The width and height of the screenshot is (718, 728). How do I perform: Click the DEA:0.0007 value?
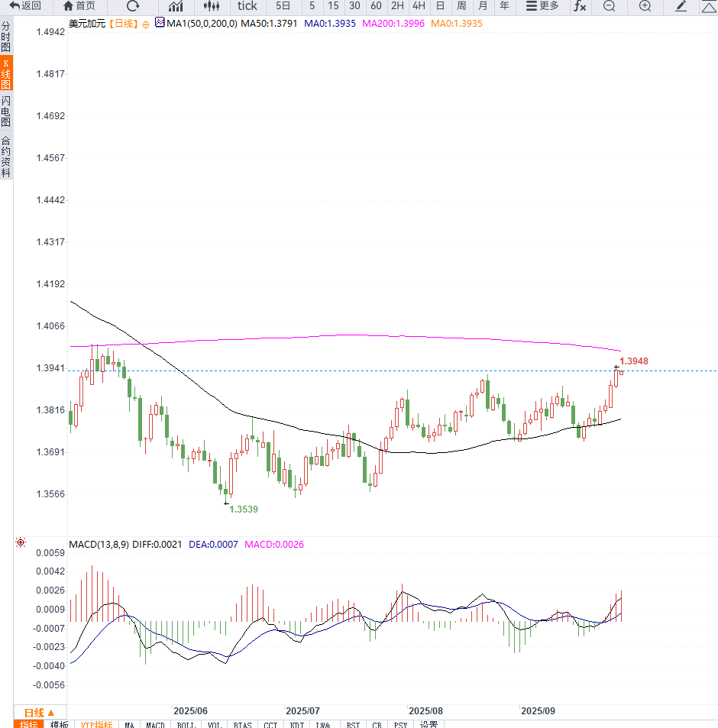pyautogui.click(x=213, y=544)
